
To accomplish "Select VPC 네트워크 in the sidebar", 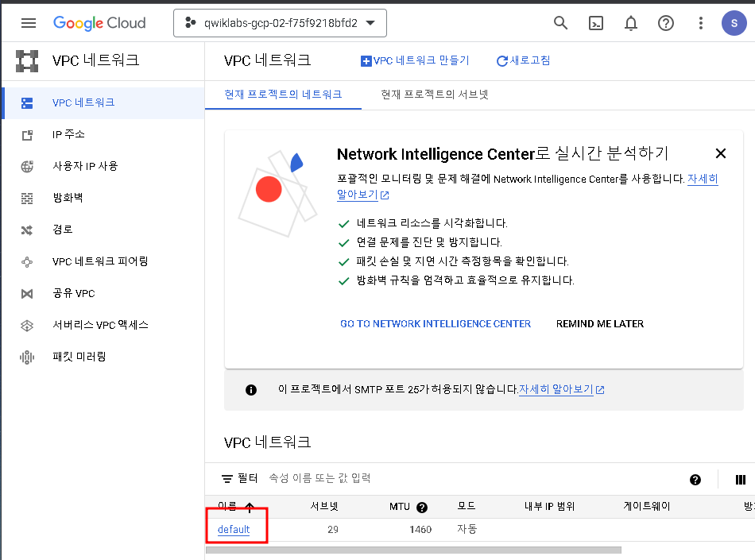I will click(x=103, y=103).
